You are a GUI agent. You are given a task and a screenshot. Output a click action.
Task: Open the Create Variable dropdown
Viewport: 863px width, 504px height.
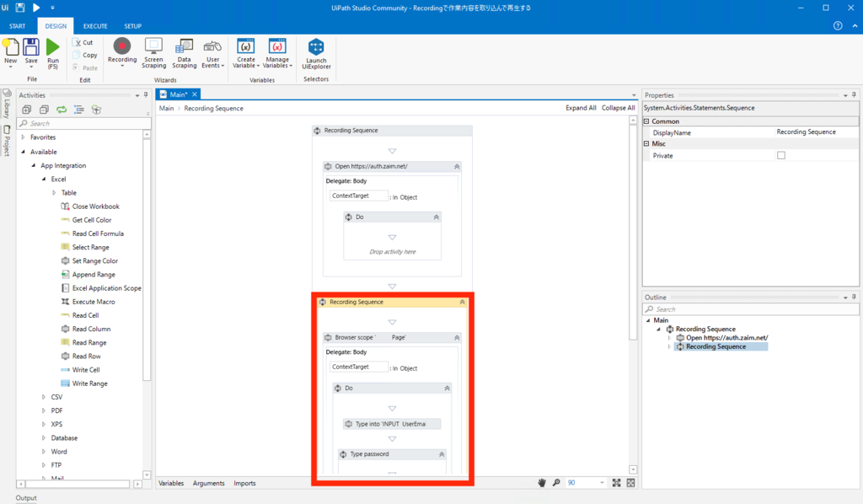point(245,53)
